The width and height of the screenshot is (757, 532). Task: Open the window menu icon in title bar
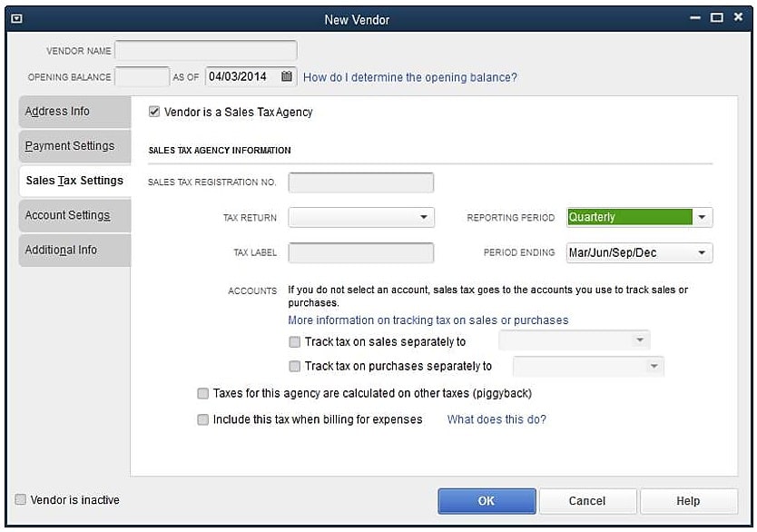16,19
